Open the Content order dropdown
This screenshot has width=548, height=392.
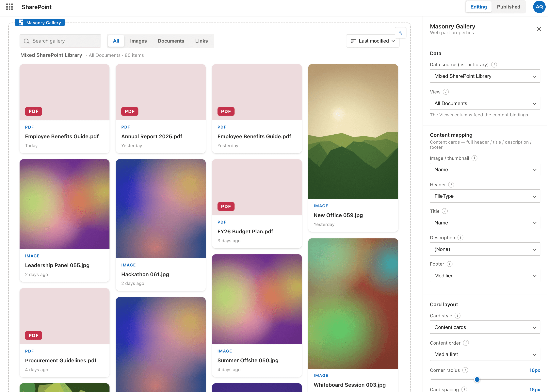point(485,354)
